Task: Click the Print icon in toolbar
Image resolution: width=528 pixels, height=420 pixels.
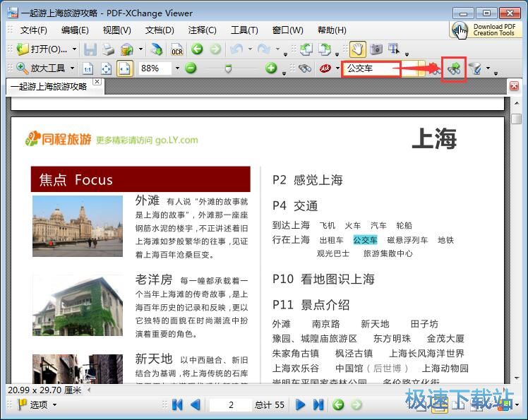Action: [x=108, y=49]
